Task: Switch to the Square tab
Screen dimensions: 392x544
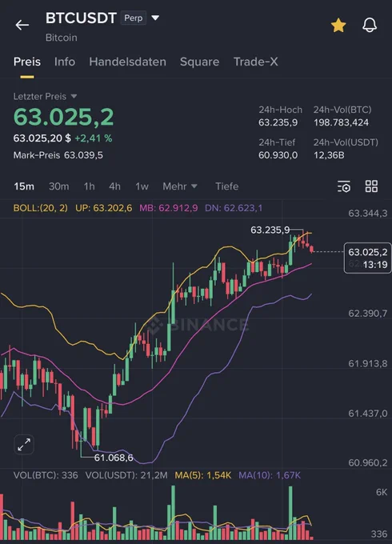Action: point(199,62)
